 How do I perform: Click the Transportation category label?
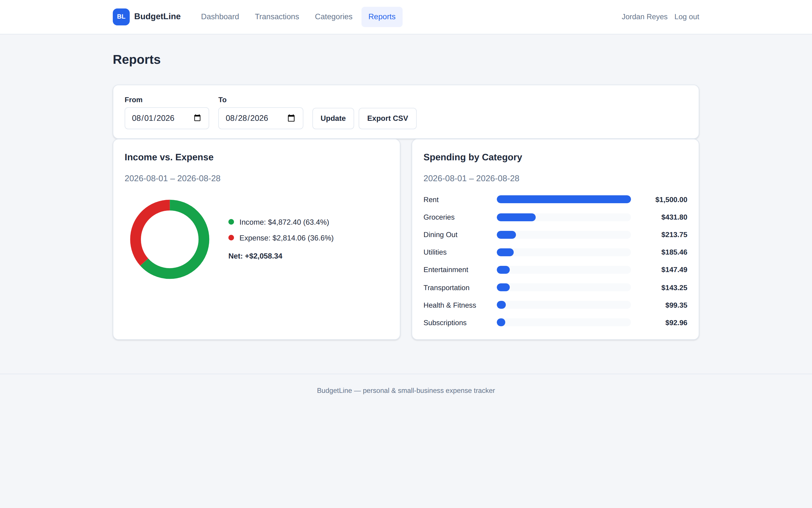(446, 288)
